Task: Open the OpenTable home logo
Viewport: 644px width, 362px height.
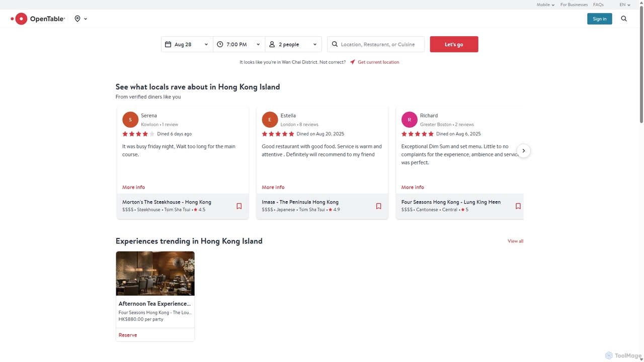Action: point(38,19)
